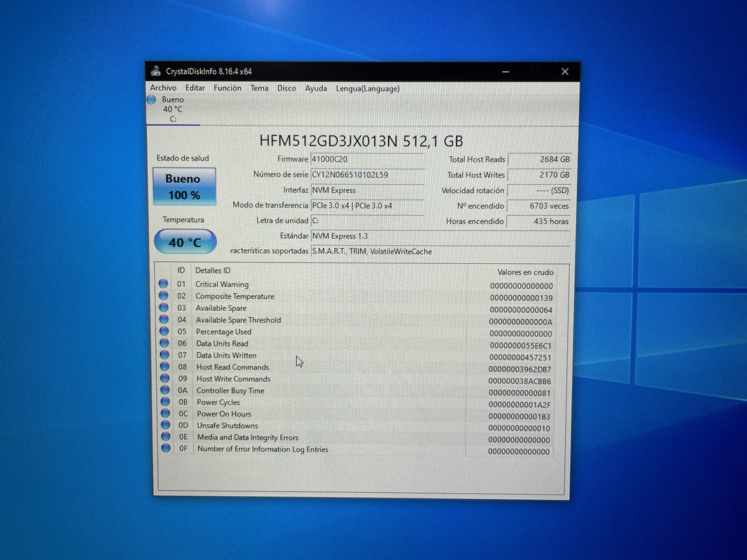Click the disk model title HFM512GD3JX013N 512,1 GB
Image resolution: width=747 pixels, height=560 pixels.
coord(361,141)
